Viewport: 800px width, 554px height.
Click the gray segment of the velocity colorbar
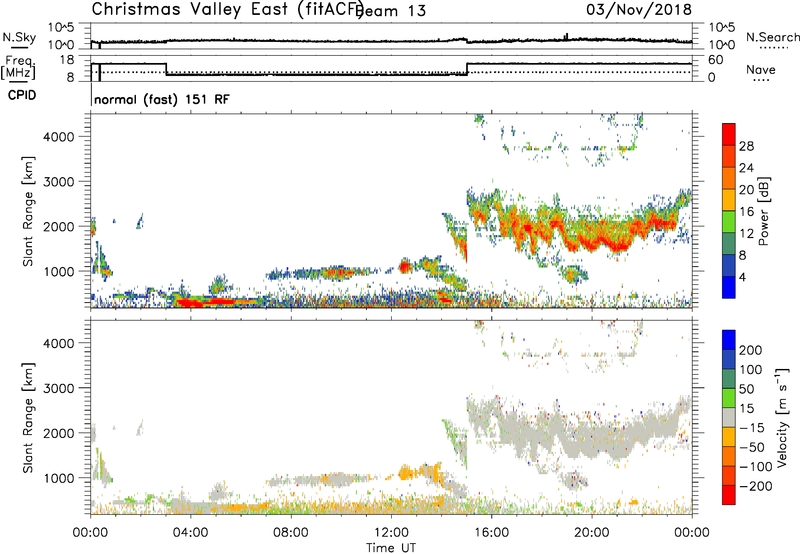click(729, 417)
